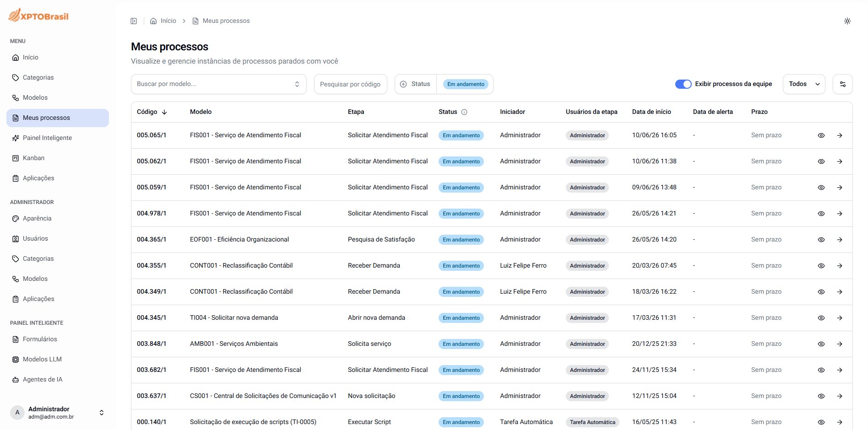Open Modelos under MENU section
This screenshot has height=430, width=868.
tap(58, 98)
